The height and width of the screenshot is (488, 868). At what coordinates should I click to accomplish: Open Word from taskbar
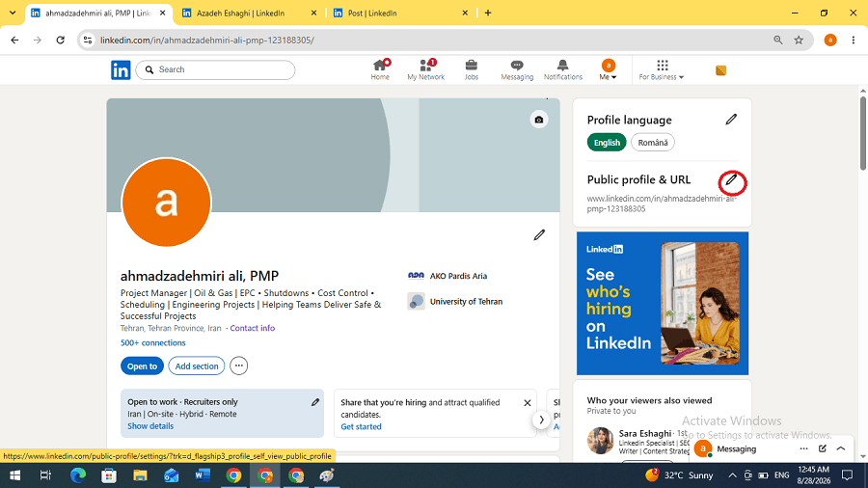pyautogui.click(x=203, y=475)
